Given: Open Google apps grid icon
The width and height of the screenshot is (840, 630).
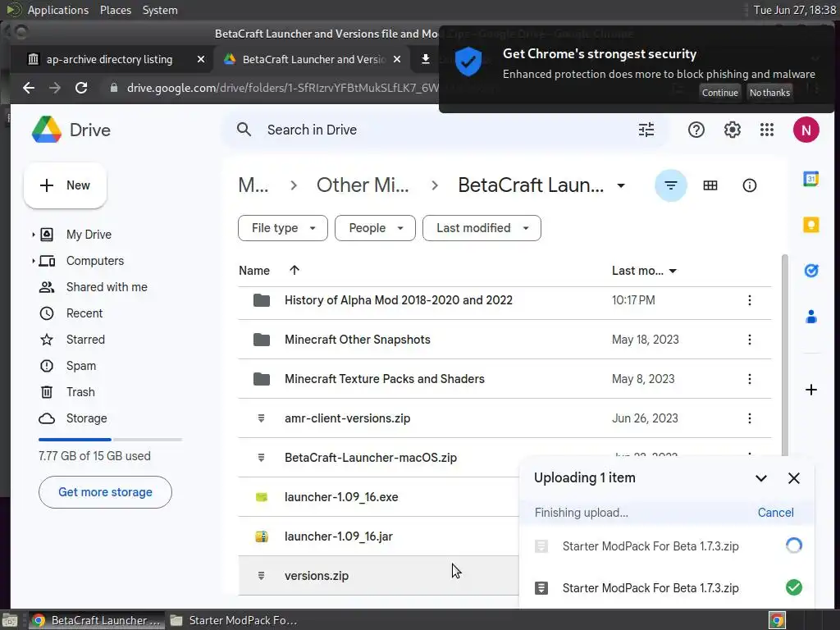Looking at the screenshot, I should (767, 130).
